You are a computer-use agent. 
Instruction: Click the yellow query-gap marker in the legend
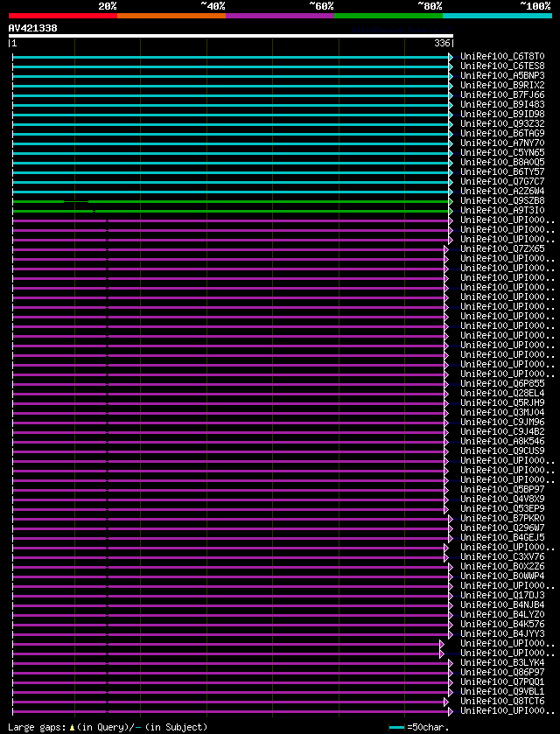pos(72,728)
